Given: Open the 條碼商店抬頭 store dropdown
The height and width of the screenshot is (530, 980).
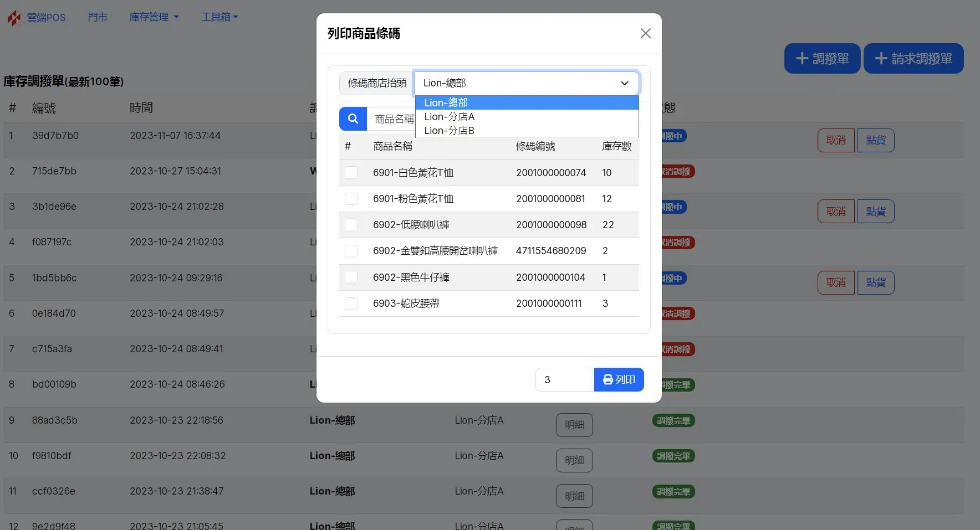Looking at the screenshot, I should click(x=526, y=83).
